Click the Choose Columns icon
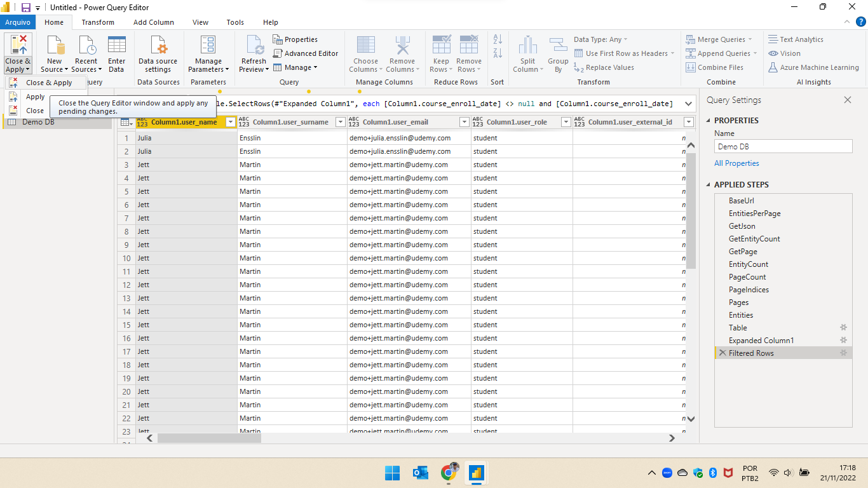Image resolution: width=868 pixels, height=488 pixels. pos(365,46)
